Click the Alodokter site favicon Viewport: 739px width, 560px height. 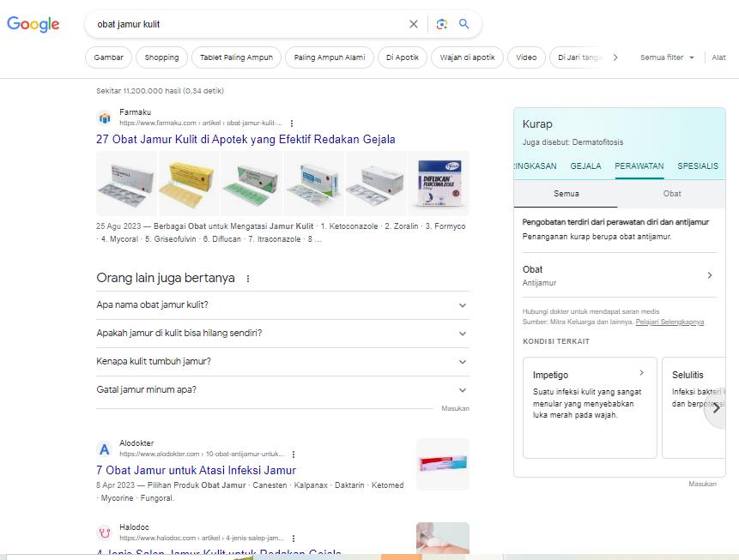click(x=104, y=449)
